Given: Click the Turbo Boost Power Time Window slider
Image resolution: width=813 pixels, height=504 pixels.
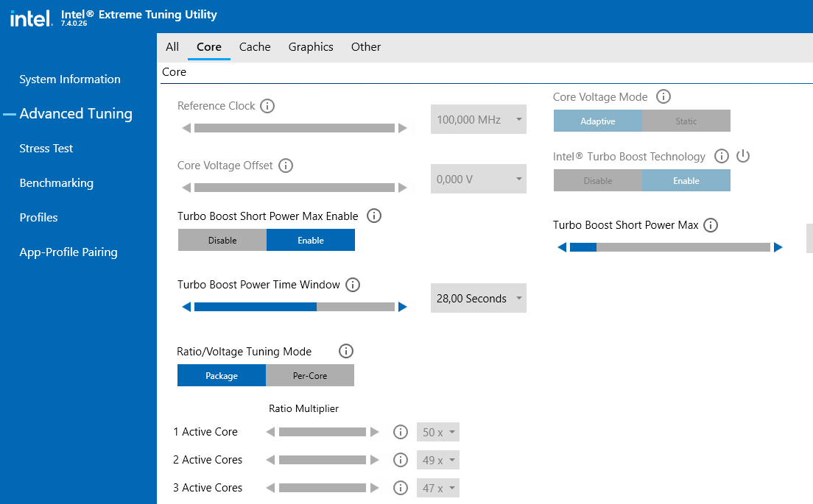Looking at the screenshot, I should pyautogui.click(x=295, y=307).
